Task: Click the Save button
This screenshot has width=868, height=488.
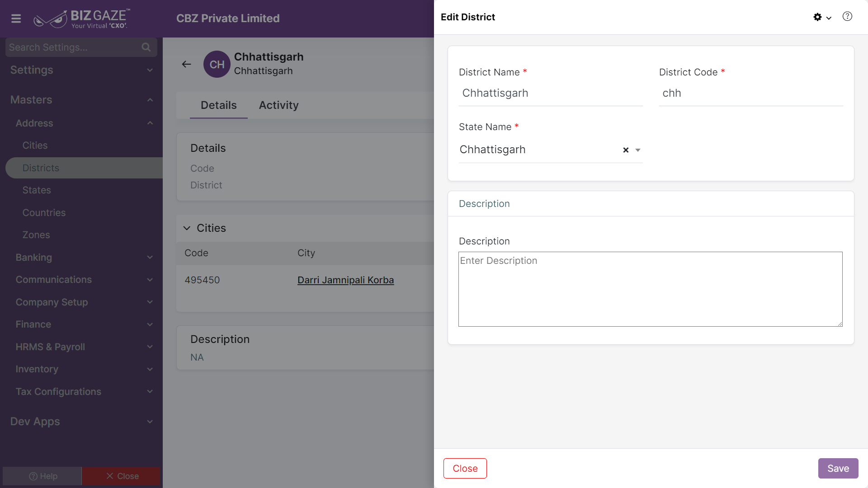Action: pyautogui.click(x=838, y=469)
